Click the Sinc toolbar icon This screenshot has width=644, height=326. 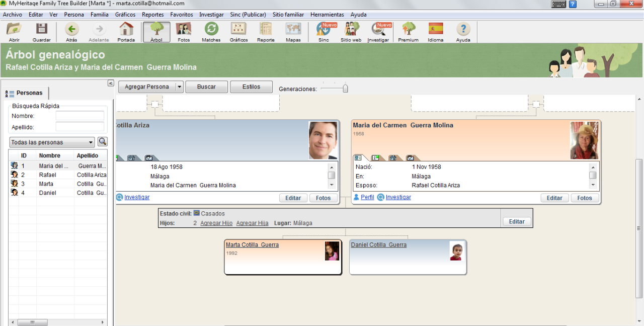click(324, 32)
